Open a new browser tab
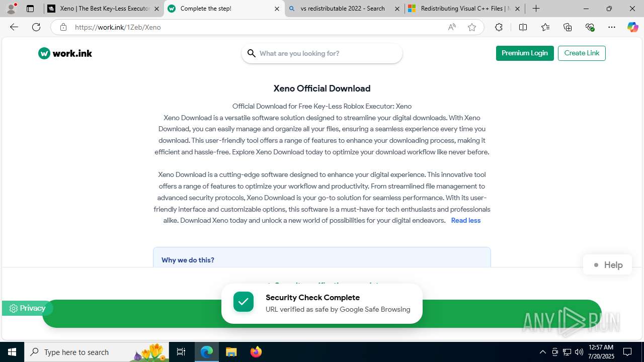This screenshot has height=362, width=644. tap(536, 9)
